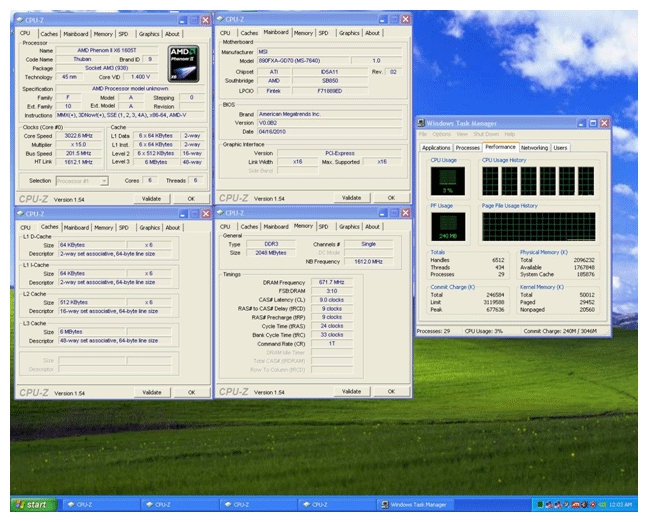Viewport: 648px width, 522px height.
Task: Open SPD tab in the CPU-Z Caches window
Action: 124,228
